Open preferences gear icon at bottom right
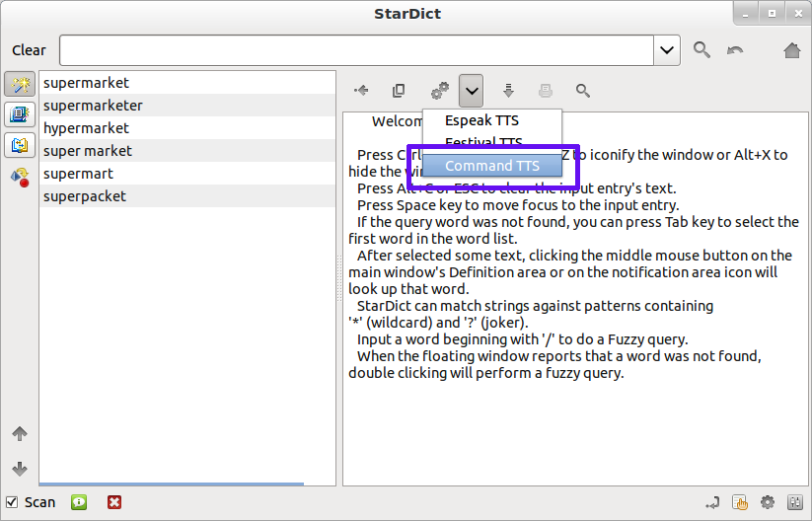The width and height of the screenshot is (812, 521). coord(768,502)
